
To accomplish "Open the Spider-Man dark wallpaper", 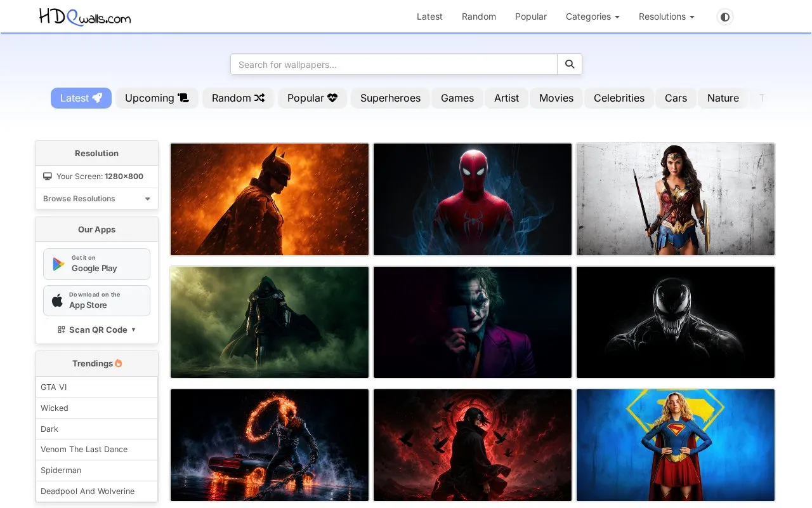I will [x=473, y=199].
